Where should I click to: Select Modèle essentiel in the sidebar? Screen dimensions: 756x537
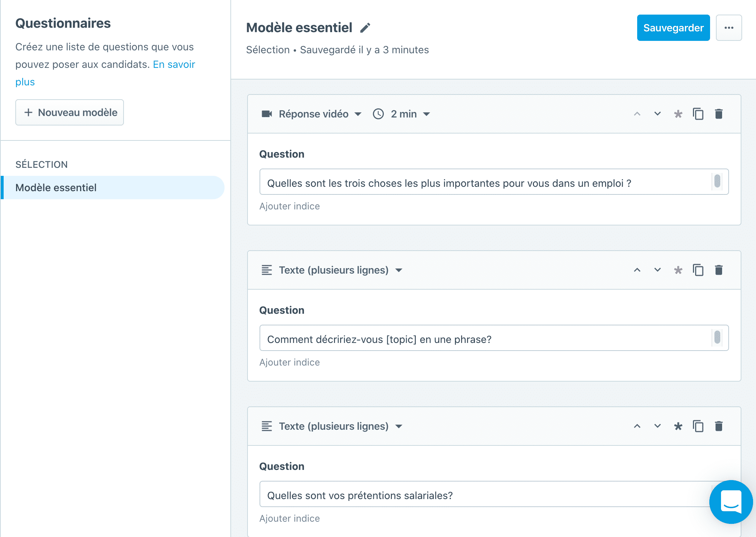[x=113, y=188]
